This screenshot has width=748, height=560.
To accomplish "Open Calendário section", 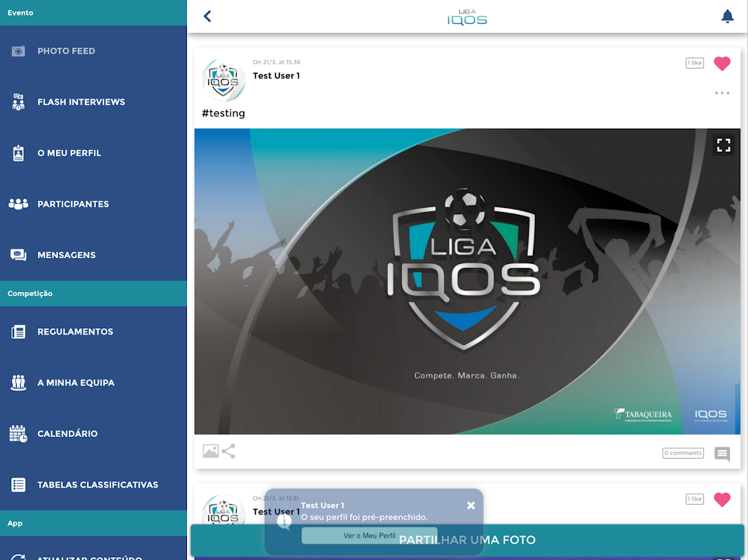I will coord(93,434).
